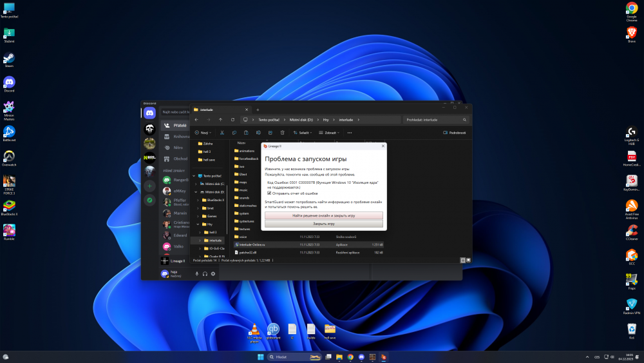Click Tento počítač in address breadcrumb
Viewport: 644px width, 363px height.
(269, 120)
